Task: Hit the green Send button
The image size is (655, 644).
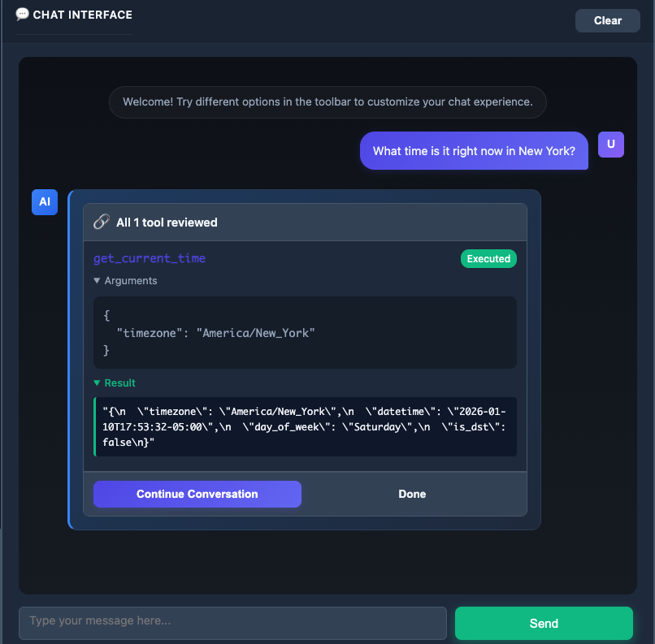Action: [544, 623]
